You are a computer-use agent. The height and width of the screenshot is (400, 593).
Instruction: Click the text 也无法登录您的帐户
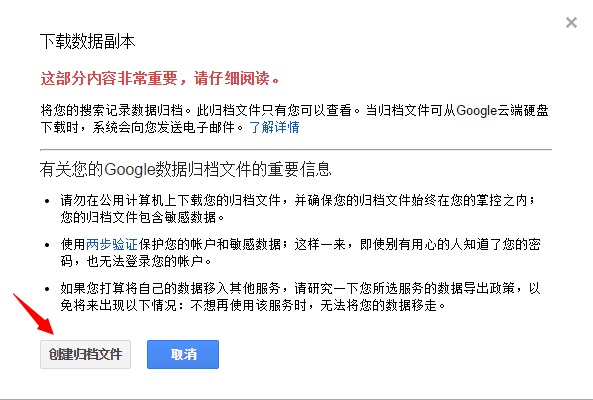[x=149, y=261]
